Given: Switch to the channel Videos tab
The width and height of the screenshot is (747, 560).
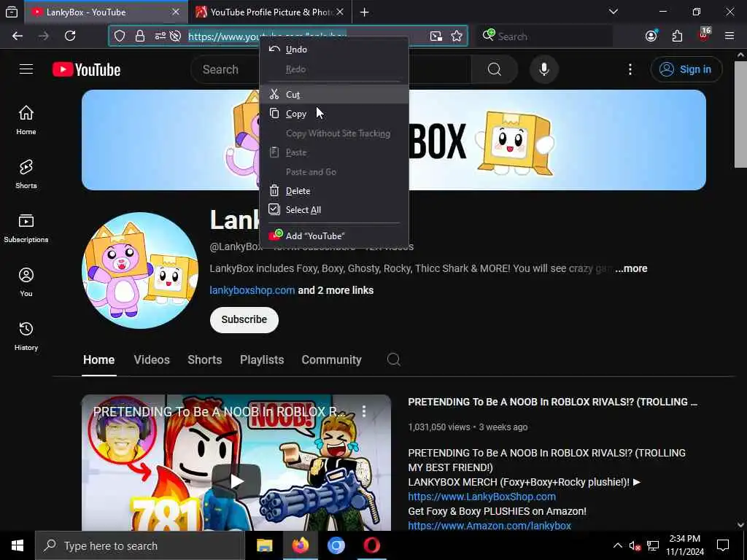Looking at the screenshot, I should coord(152,360).
